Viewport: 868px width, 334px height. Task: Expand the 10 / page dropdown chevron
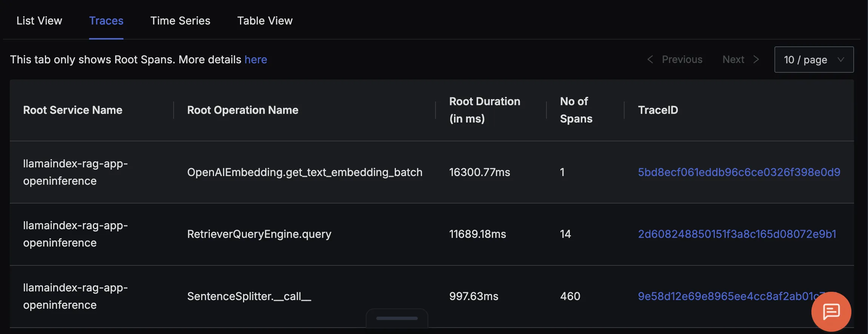pyautogui.click(x=841, y=60)
